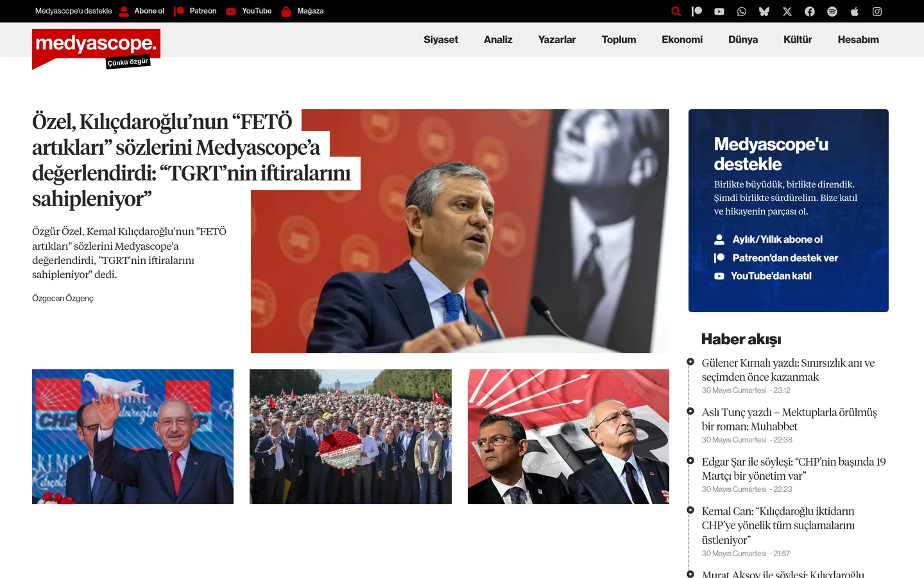
Task: Click the Haber akışı heading
Action: (741, 339)
